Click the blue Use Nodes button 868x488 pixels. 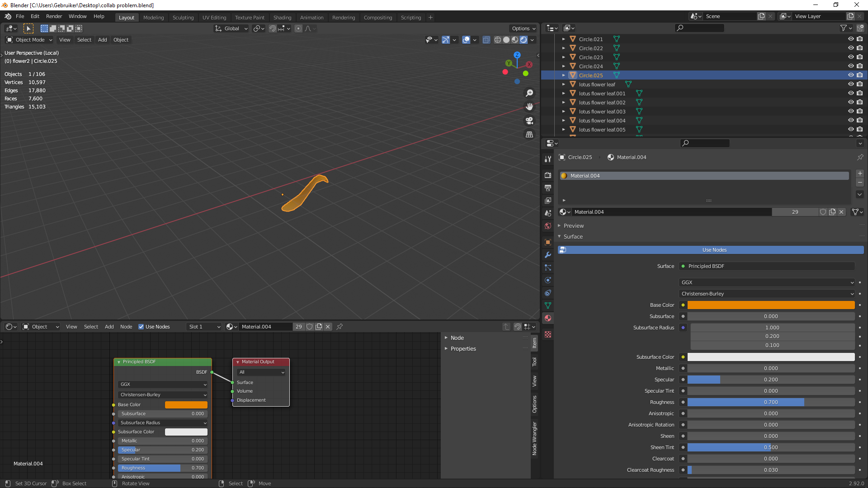pos(714,250)
